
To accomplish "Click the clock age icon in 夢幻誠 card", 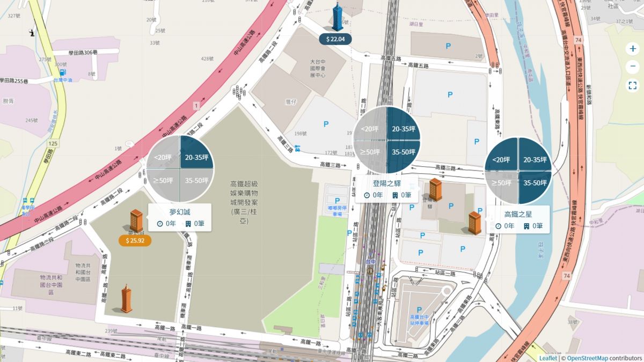I will pyautogui.click(x=160, y=224).
